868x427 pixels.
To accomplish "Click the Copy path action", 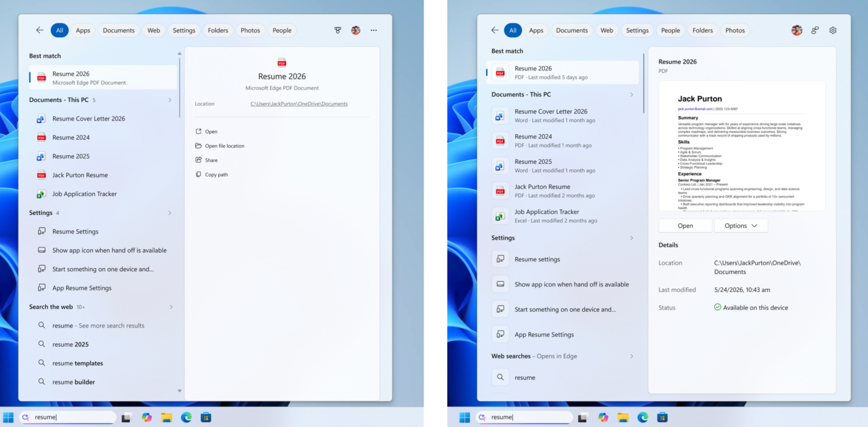I will 212,174.
